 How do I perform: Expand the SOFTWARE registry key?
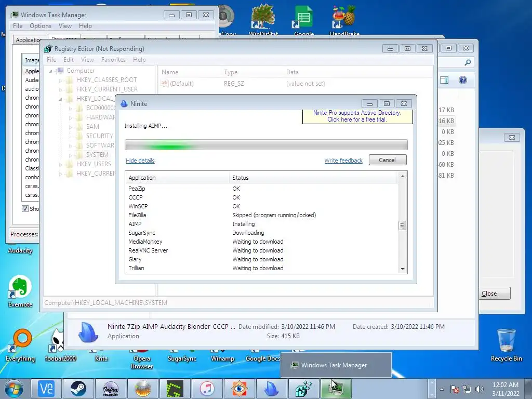tap(70, 146)
